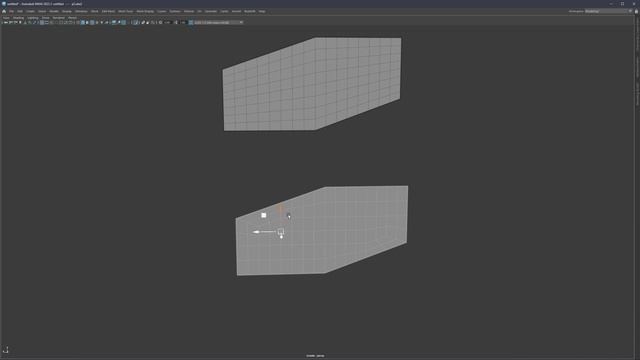Viewport: 640px width, 360px height.
Task: Click the white plane handle of manipulator
Action: coord(264,215)
